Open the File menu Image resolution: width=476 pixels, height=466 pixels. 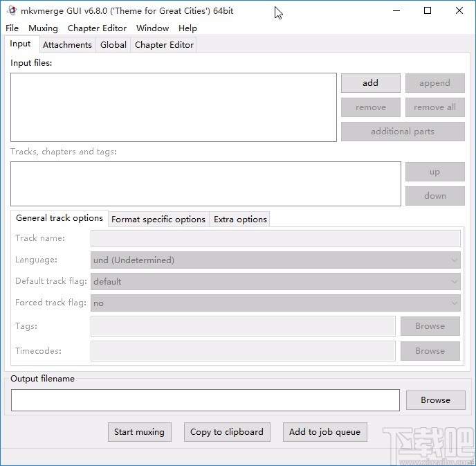(12, 28)
